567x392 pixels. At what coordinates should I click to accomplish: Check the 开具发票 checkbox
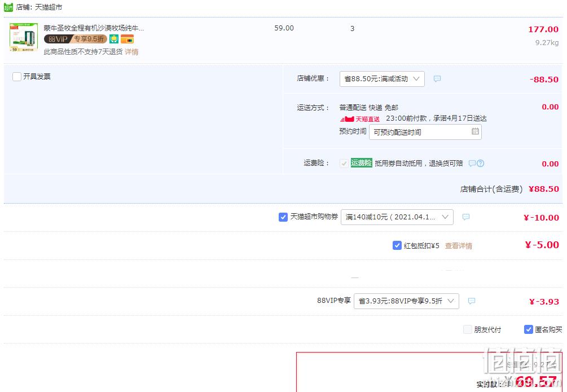tap(17, 77)
